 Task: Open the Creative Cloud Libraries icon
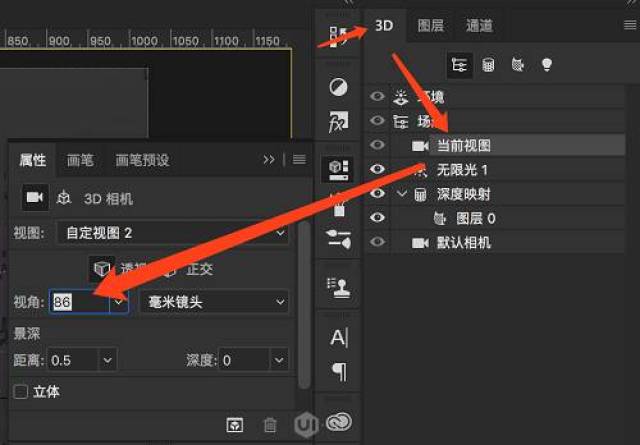[x=339, y=422]
